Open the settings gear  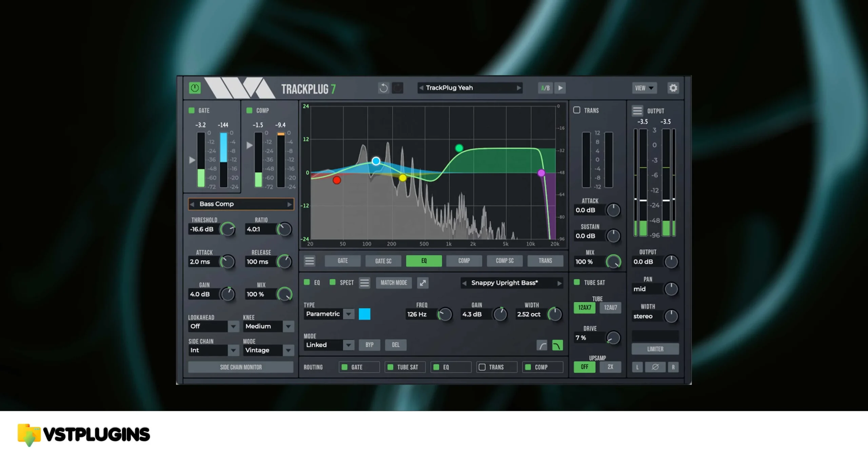(673, 88)
